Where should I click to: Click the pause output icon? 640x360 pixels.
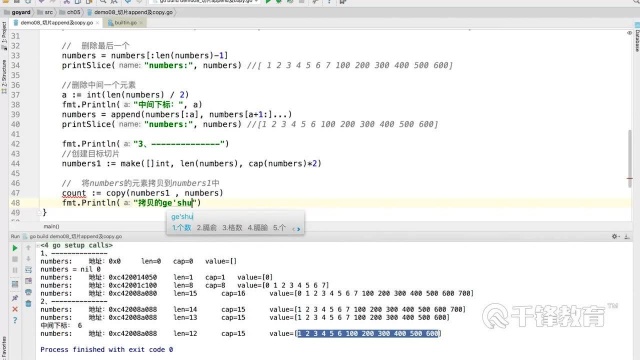click(x=15, y=270)
